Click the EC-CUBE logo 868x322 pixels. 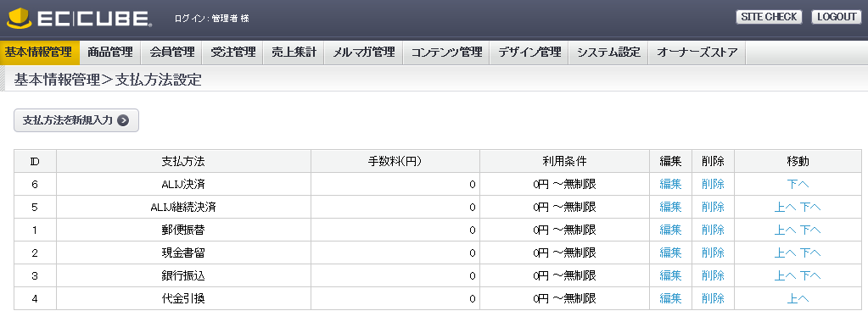tap(79, 19)
